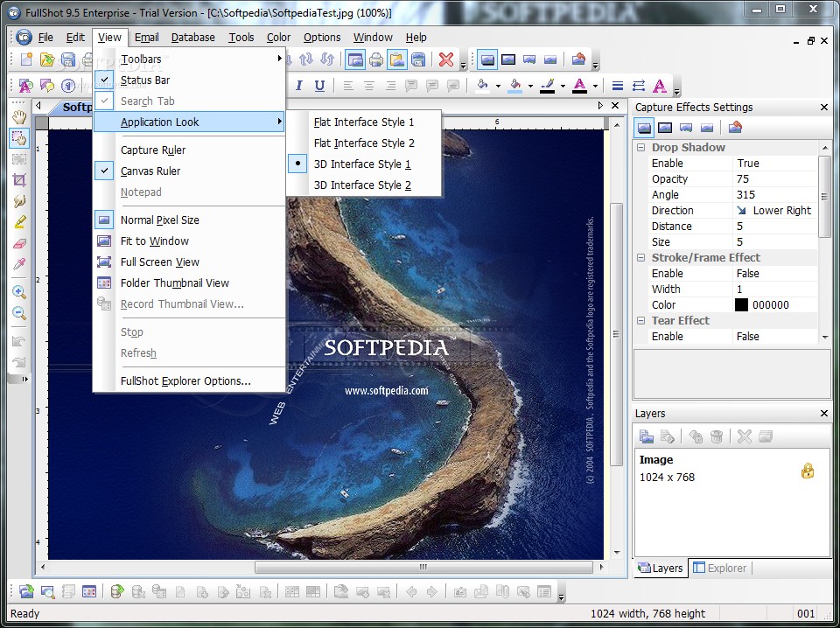Choose Fit to Window view
Image resolution: width=840 pixels, height=628 pixels.
189,241
